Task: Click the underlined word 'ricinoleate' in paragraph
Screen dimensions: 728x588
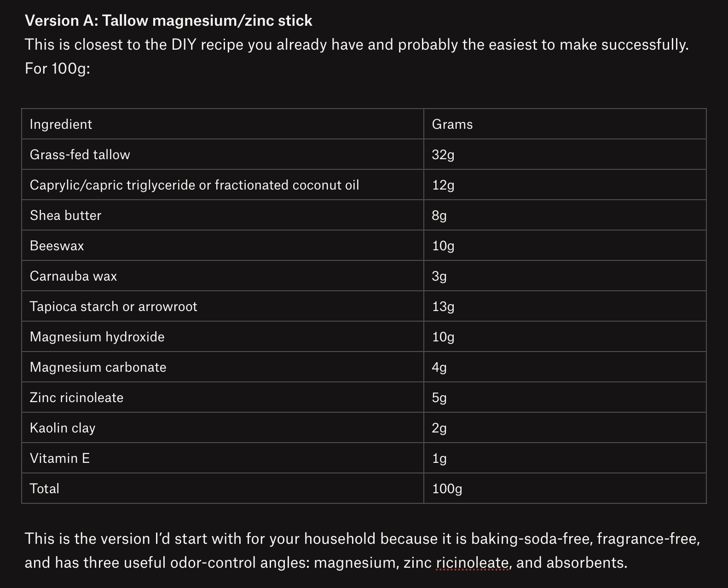Action: [x=473, y=563]
